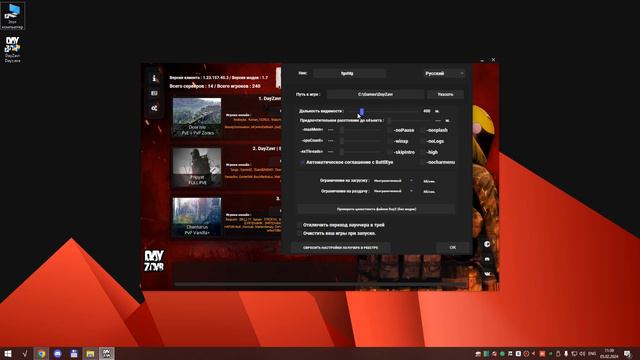Screen dimensions: 640x360
Task: Click the 1. DayZavr server title
Action: point(270,99)
